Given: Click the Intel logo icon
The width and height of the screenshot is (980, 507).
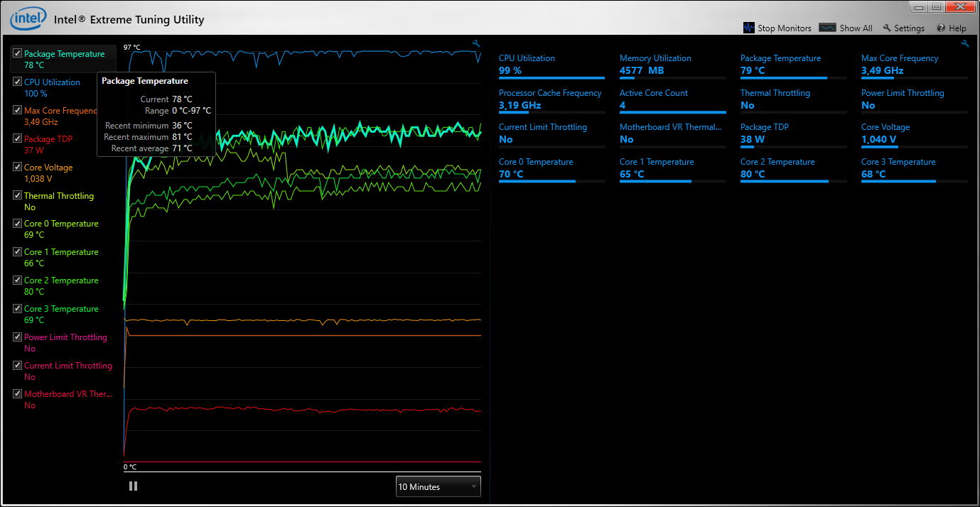Looking at the screenshot, I should [28, 18].
